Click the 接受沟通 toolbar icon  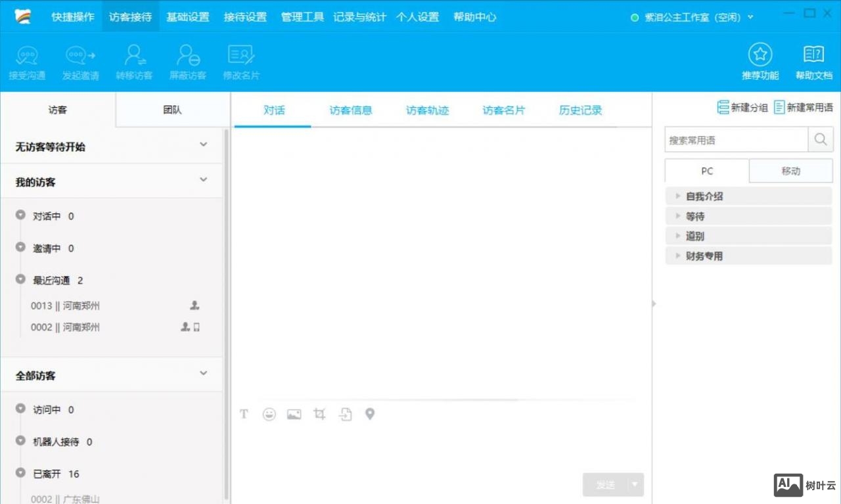click(x=27, y=61)
